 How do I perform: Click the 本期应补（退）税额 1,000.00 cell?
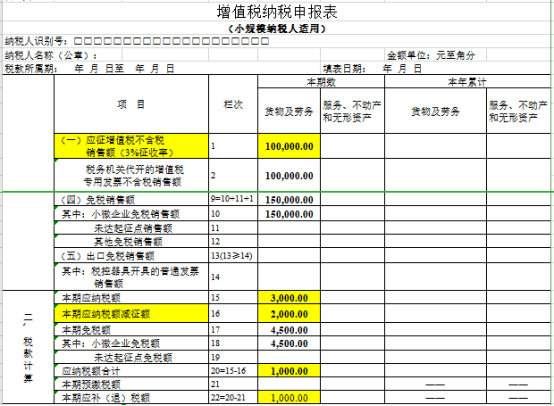point(289,398)
